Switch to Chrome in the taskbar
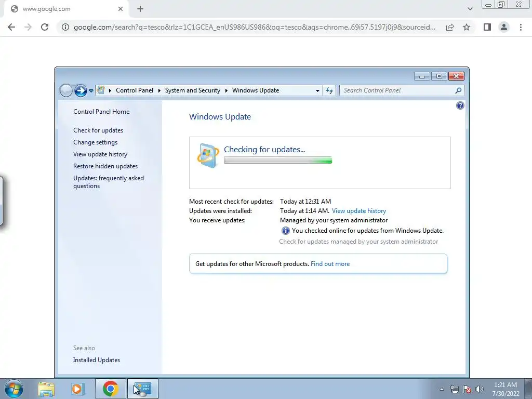The width and height of the screenshot is (532, 399). pos(111,389)
